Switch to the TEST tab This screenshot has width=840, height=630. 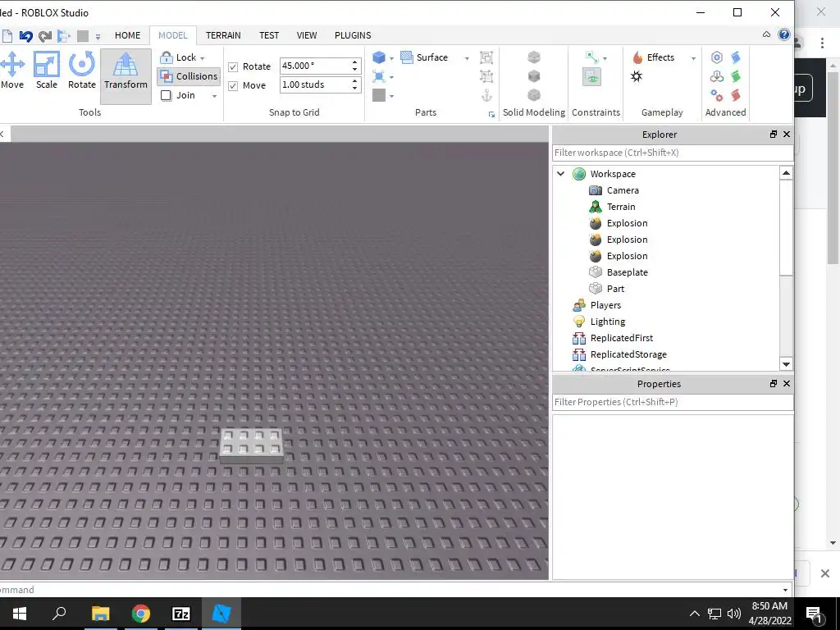(269, 35)
